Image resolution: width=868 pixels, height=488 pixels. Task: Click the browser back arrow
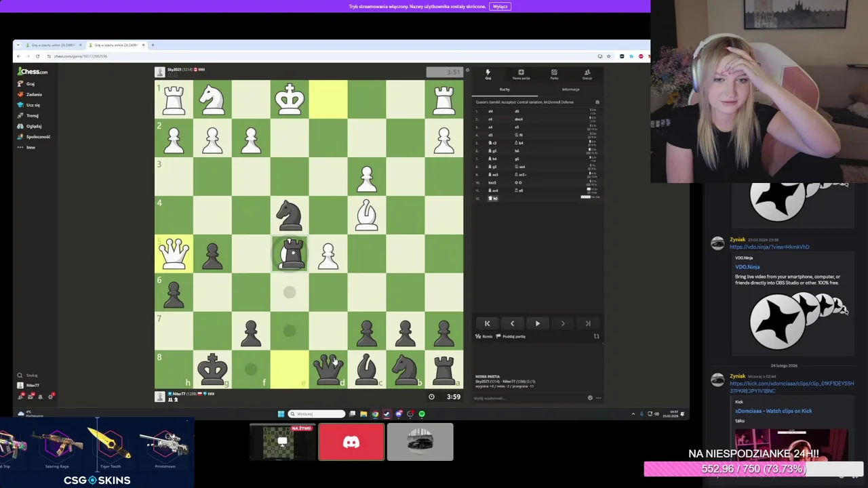point(20,56)
